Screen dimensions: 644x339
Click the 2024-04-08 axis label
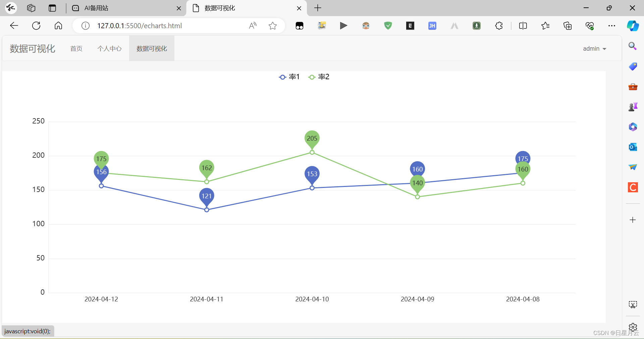click(x=523, y=299)
